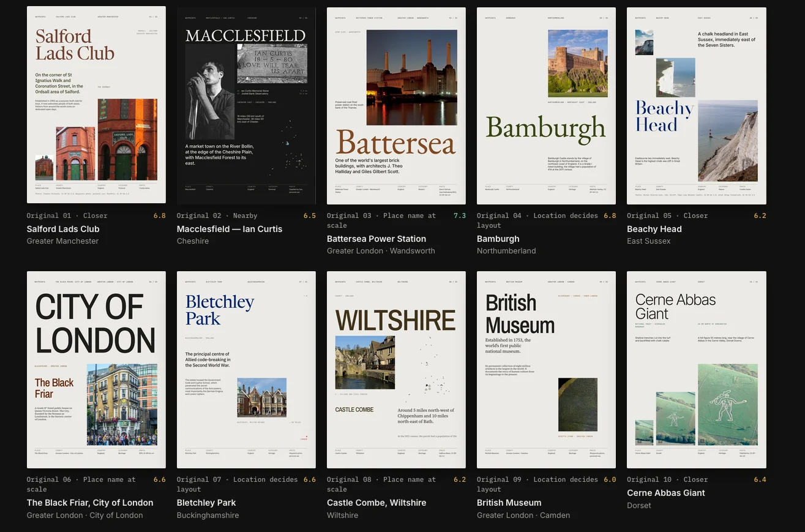
Task: Click the 'Northumberland' subtitle under Bamburgh
Action: point(506,251)
